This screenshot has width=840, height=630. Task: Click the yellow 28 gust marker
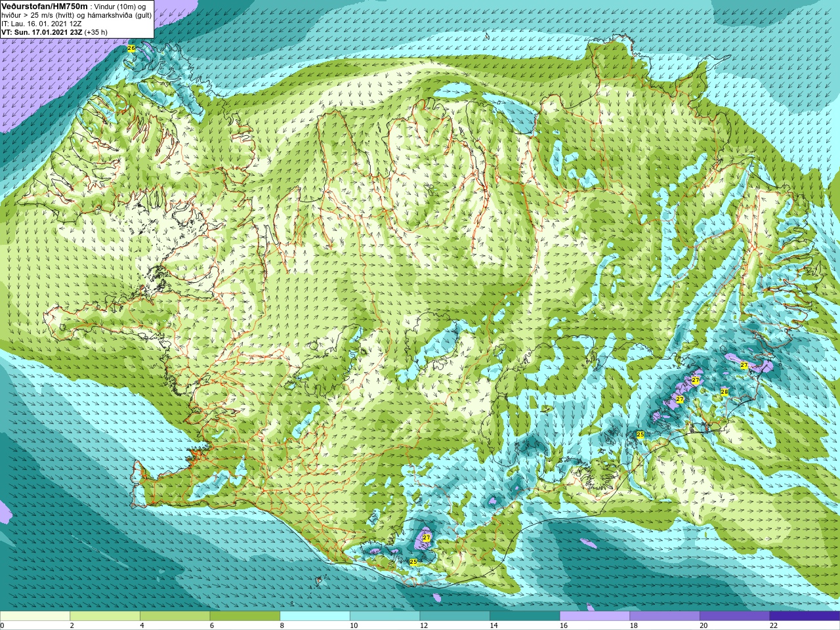coord(724,392)
